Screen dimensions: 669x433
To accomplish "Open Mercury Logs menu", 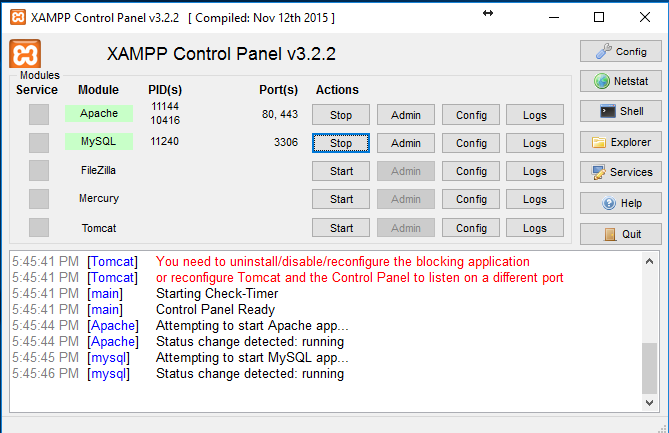I will [535, 199].
